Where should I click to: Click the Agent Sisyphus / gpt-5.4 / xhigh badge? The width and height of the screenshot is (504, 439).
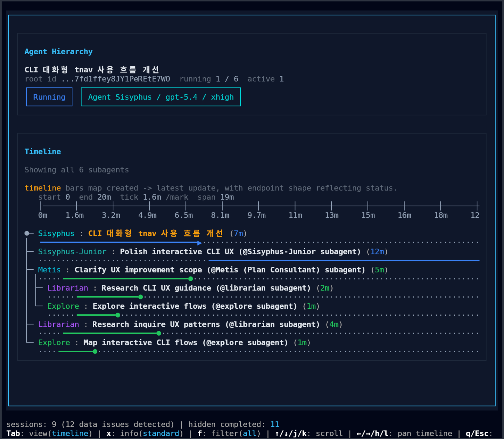click(161, 97)
